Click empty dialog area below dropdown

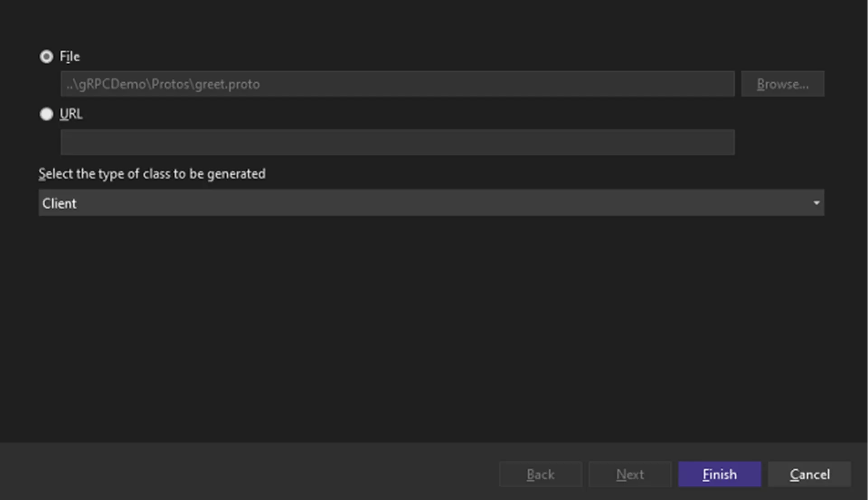pos(431,326)
